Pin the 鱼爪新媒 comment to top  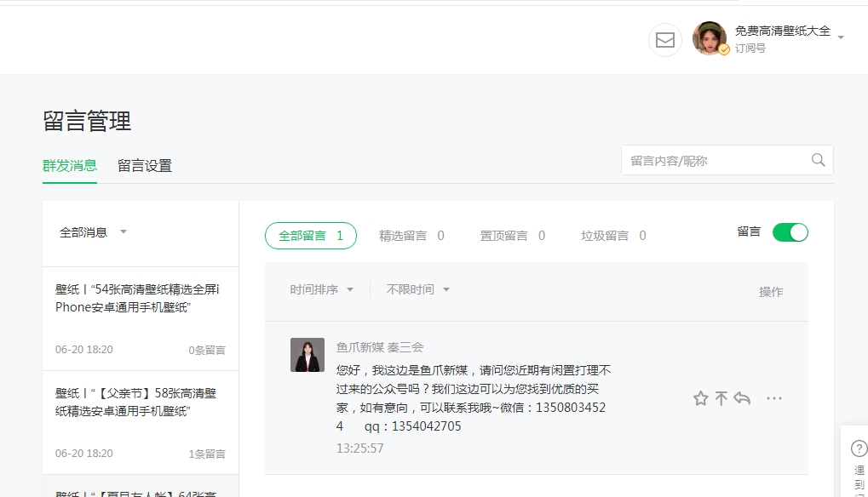721,398
